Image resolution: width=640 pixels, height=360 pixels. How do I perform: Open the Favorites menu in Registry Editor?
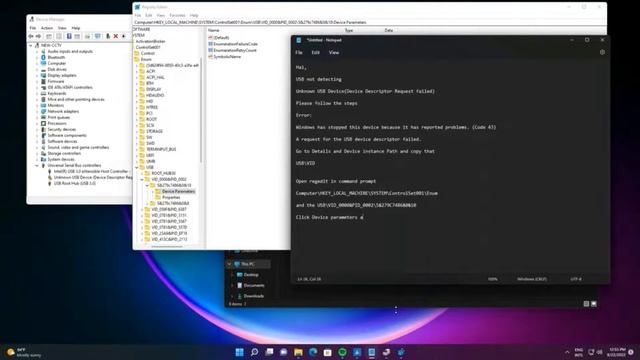pos(177,16)
